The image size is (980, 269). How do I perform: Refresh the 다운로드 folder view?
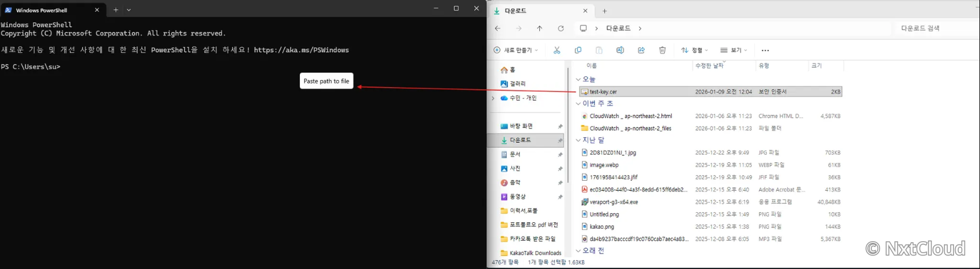(561, 28)
